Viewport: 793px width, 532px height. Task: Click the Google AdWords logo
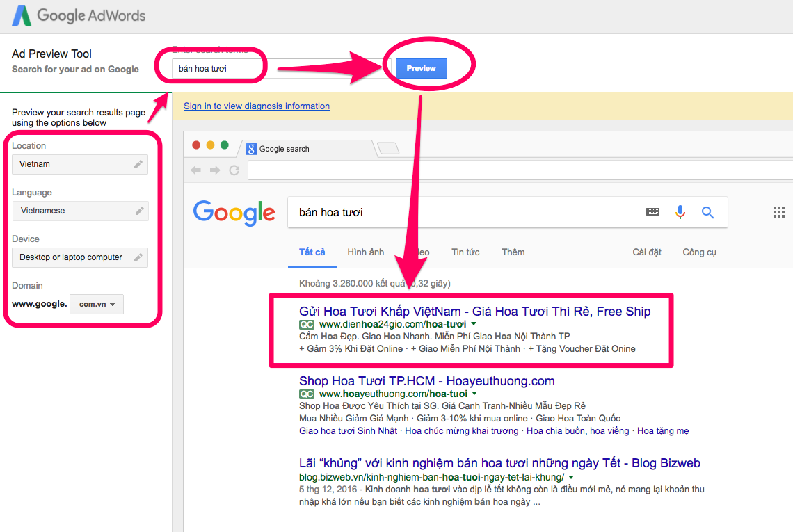coord(79,15)
